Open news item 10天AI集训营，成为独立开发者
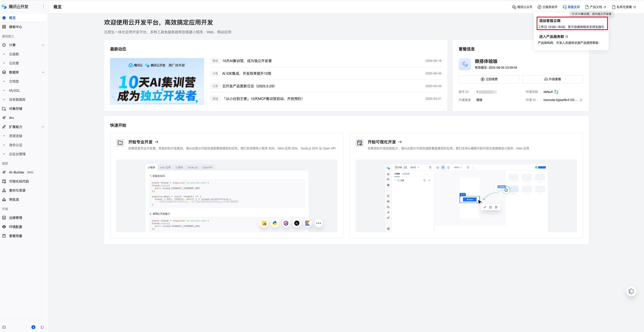 pyautogui.click(x=247, y=61)
